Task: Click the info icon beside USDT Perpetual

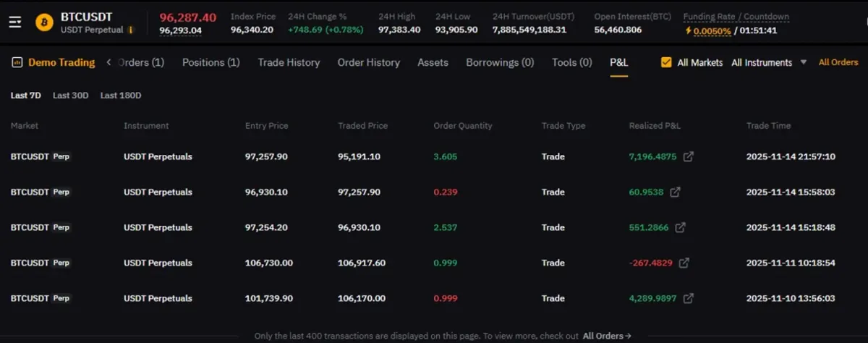Action: click(130, 30)
